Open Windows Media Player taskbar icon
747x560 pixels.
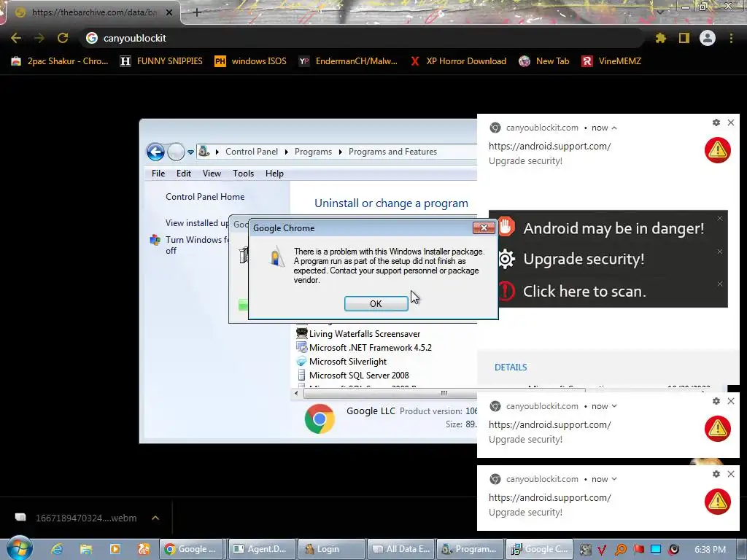coord(115,549)
